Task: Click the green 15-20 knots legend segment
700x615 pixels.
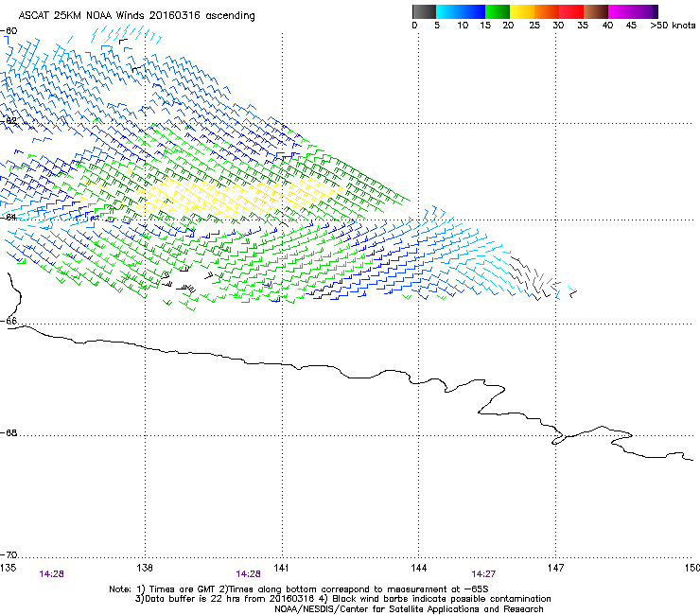Action: [498, 11]
